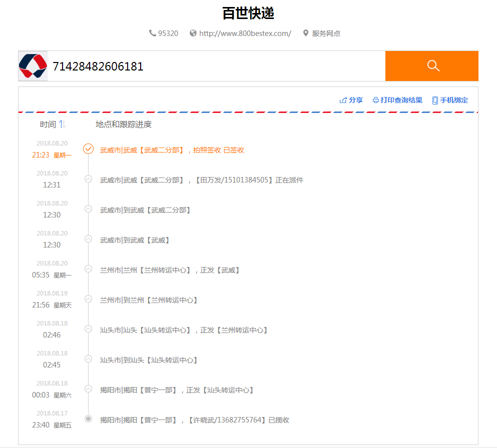Click the 02:45 timestamp
The image size is (497, 448).
[x=52, y=365]
